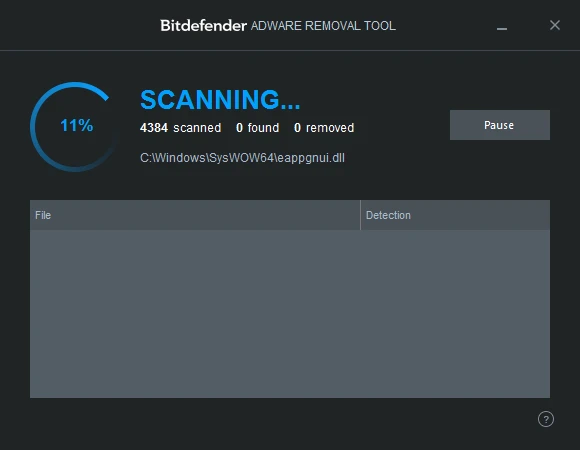Image resolution: width=580 pixels, height=450 pixels.
Task: Click the divider between File and Detection columns
Action: click(360, 215)
